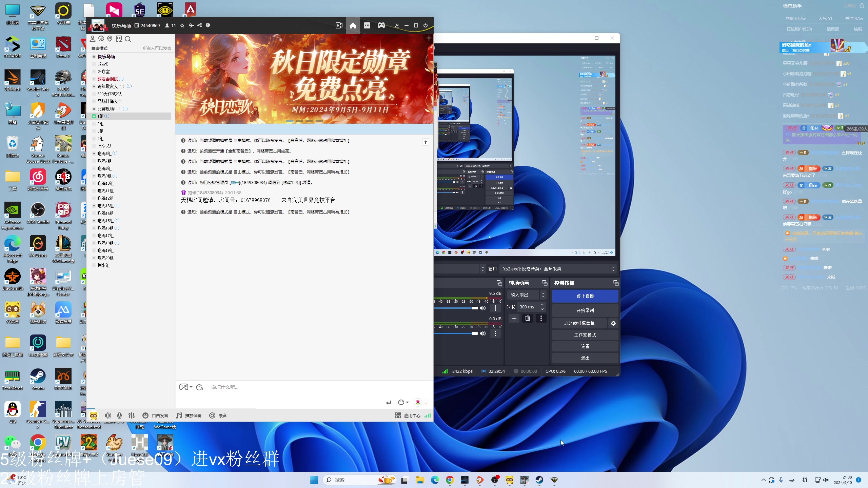Image resolution: width=868 pixels, height=488 pixels.
Task: Click the autumn medal banner
Action: (304, 79)
